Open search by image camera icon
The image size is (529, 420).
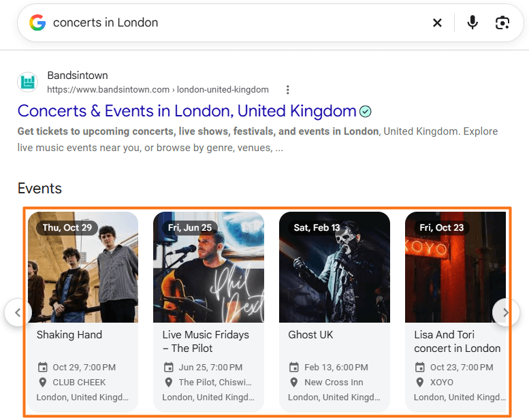(x=502, y=23)
